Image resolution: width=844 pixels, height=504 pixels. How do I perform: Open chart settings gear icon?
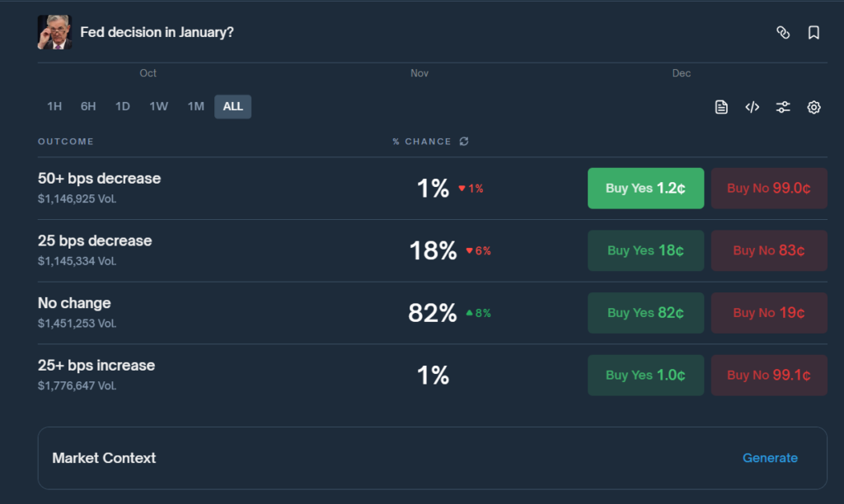tap(814, 107)
